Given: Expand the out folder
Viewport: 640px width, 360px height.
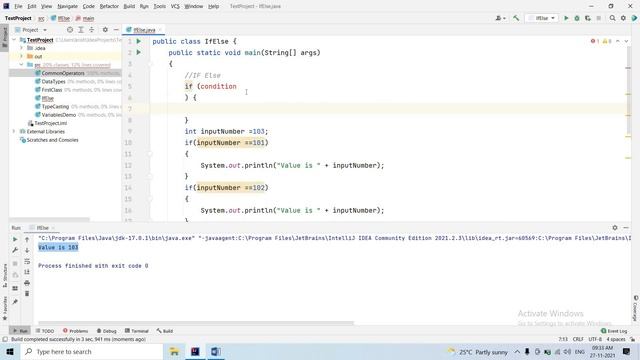Looking at the screenshot, I should click(x=21, y=56).
